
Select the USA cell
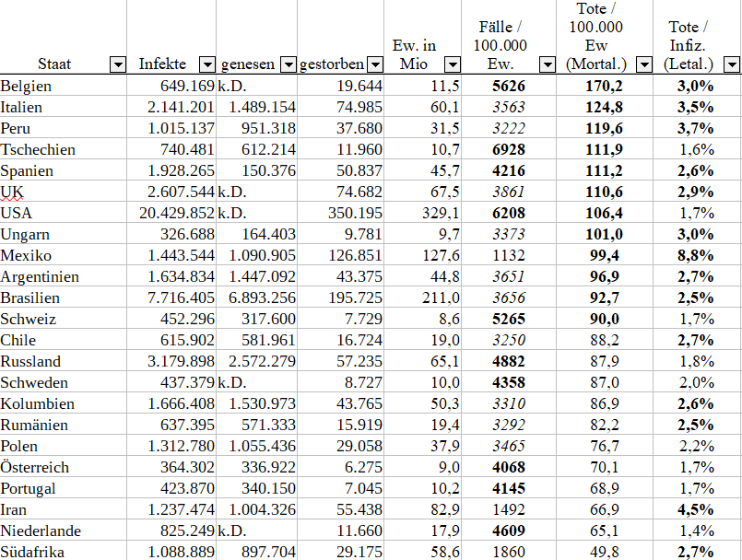[x=63, y=213]
